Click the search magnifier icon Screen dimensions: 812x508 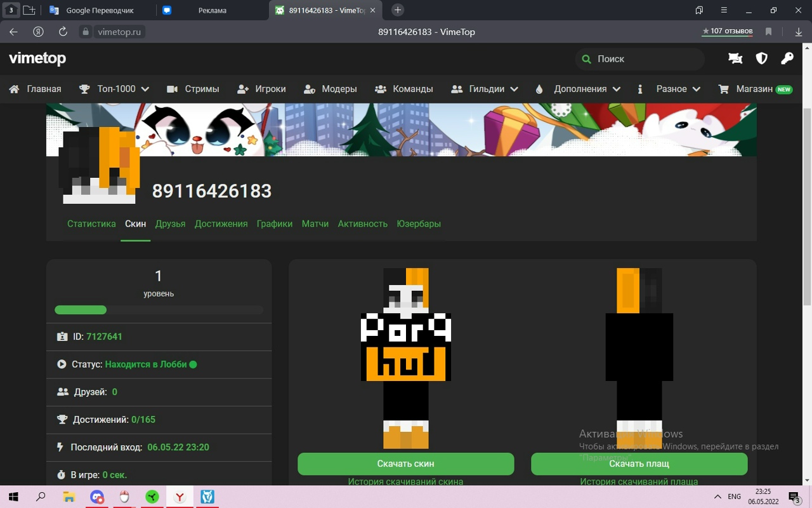586,59
